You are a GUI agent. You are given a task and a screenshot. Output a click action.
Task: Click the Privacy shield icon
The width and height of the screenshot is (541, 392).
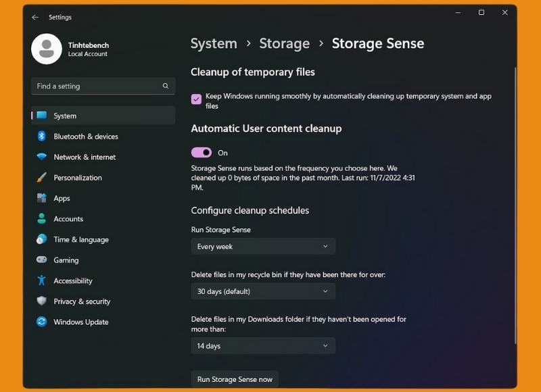click(x=41, y=301)
